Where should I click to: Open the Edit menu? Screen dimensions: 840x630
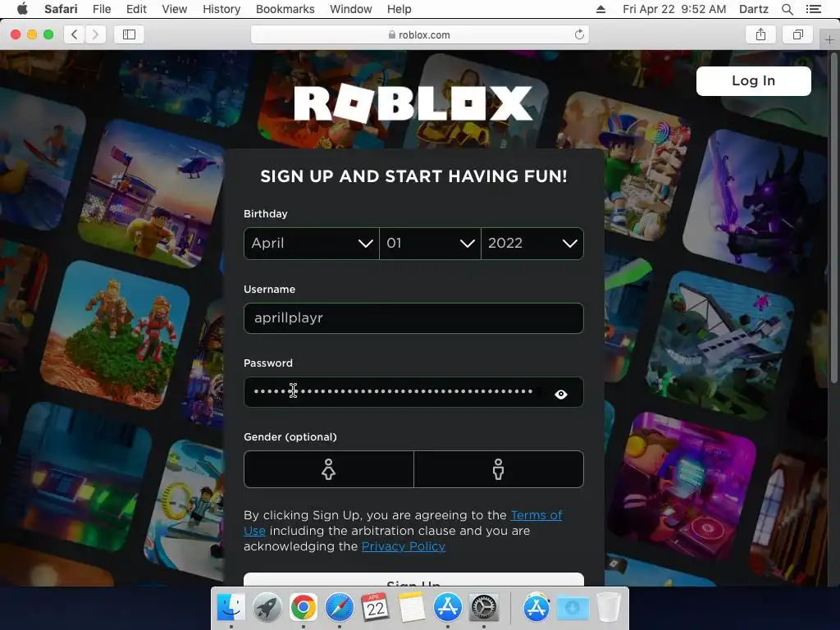136,9
